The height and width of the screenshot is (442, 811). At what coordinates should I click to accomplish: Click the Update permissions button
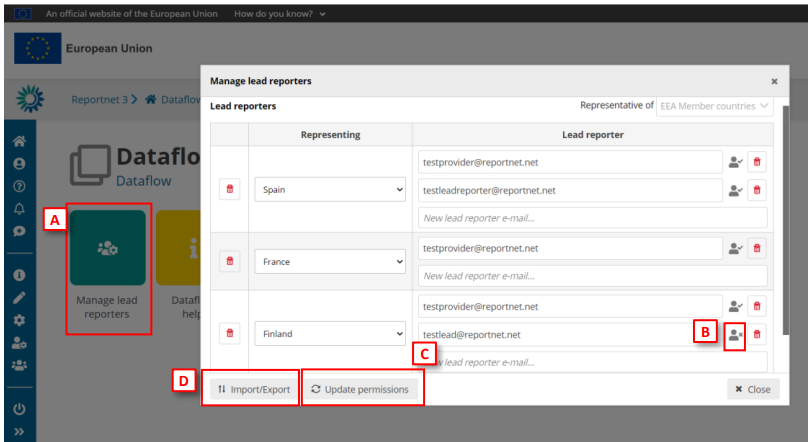coord(361,389)
